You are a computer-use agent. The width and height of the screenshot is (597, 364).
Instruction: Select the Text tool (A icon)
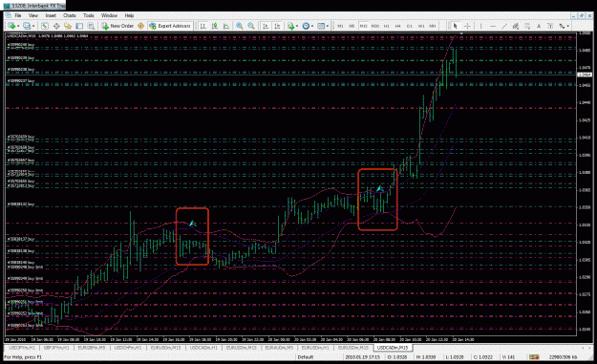click(539, 26)
